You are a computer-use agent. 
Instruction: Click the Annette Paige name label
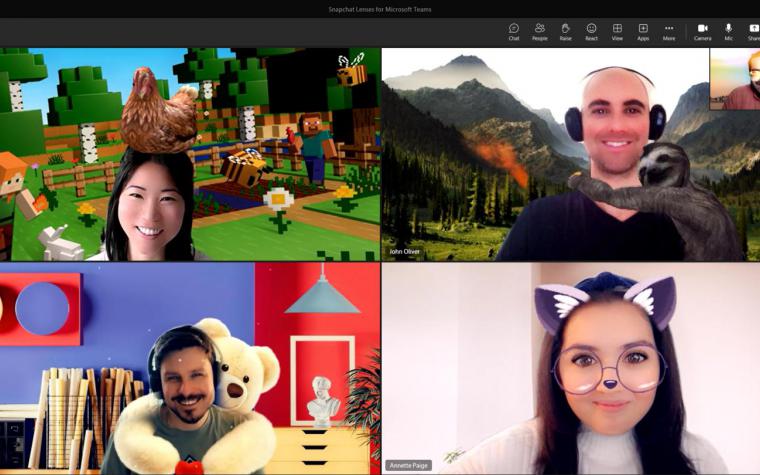coord(409,465)
